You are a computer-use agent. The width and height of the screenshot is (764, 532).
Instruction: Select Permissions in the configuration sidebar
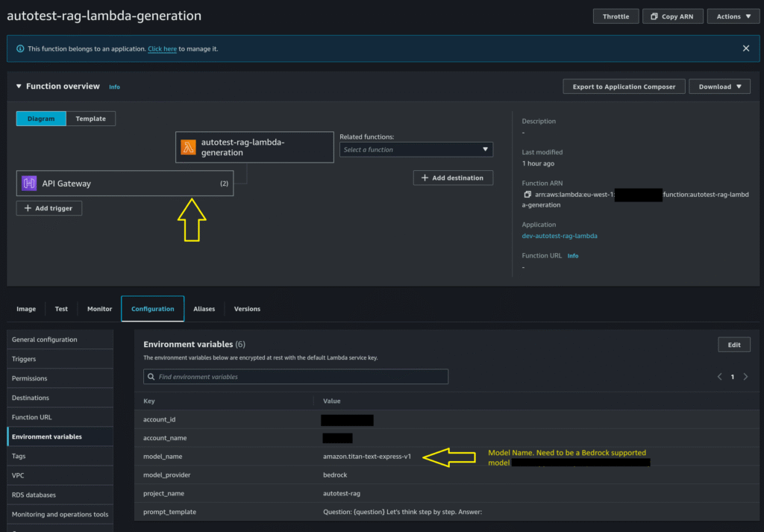click(x=30, y=378)
